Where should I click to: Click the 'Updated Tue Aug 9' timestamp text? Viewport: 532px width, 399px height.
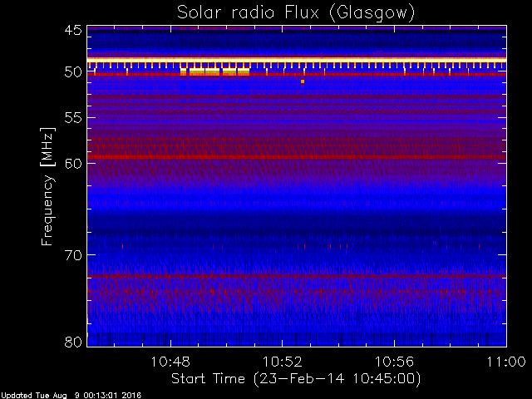point(71,396)
